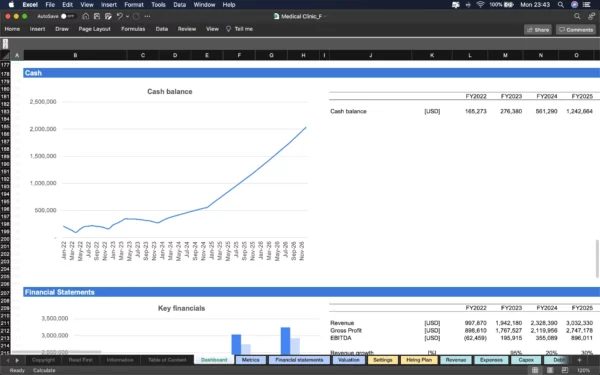Viewport: 600px width, 375px height.
Task: Click the share-link icon at the title bar's right
Action: pos(592,16)
